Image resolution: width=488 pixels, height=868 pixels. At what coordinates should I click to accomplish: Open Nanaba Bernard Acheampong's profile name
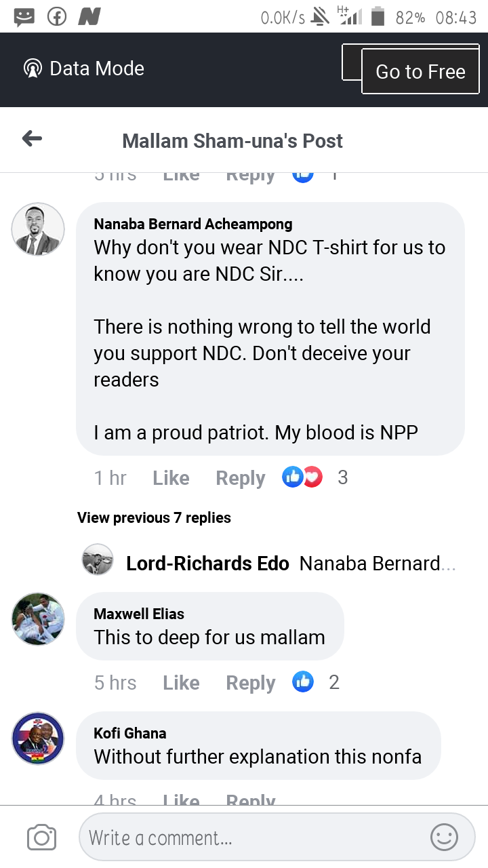point(193,224)
